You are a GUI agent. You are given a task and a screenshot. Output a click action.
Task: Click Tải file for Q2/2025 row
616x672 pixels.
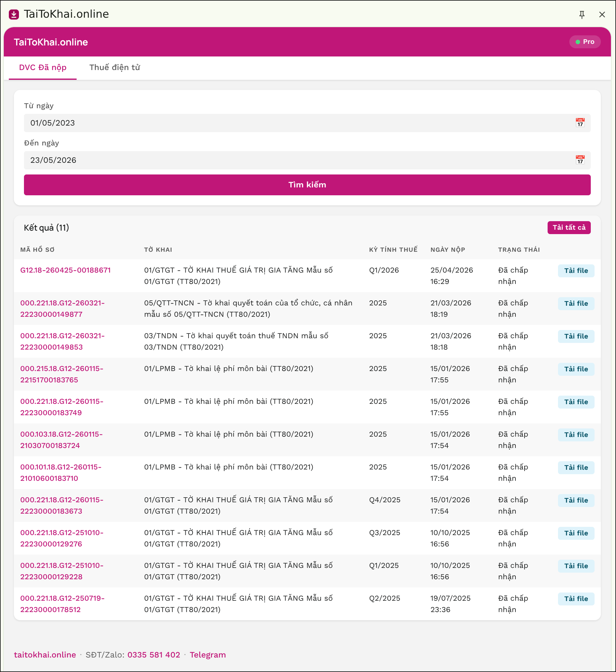576,598
